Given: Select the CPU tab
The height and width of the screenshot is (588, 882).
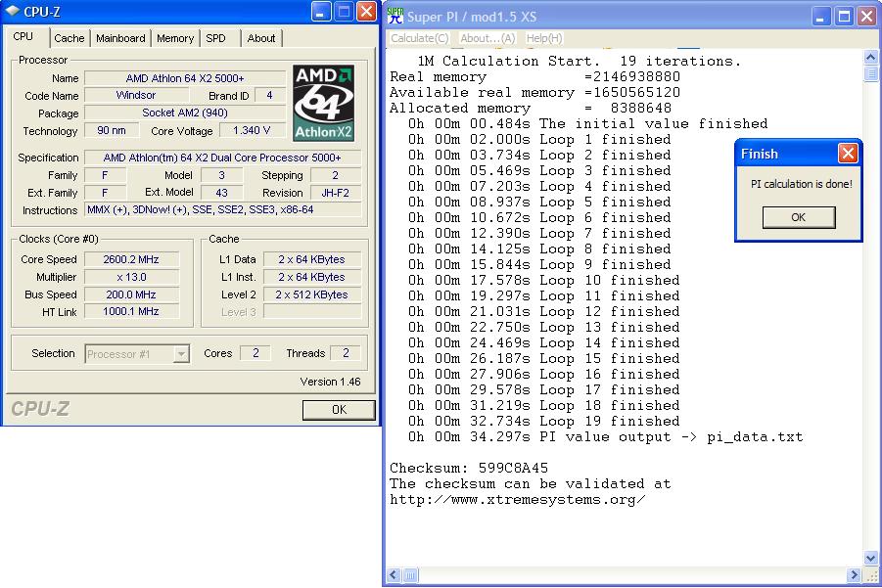Looking at the screenshot, I should [x=23, y=36].
